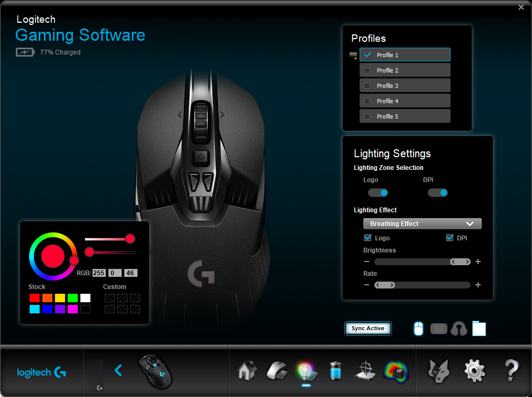This screenshot has width=532, height=397.
Task: Open input analysis heat map icon
Action: tap(396, 372)
